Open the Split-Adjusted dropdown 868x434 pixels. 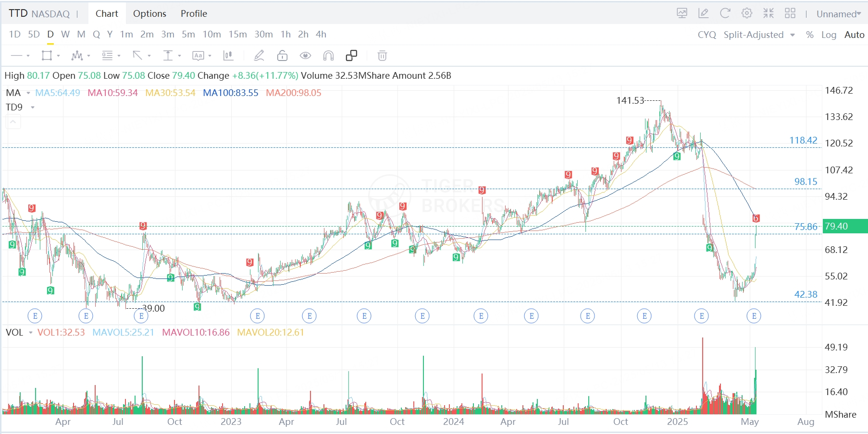tap(759, 35)
